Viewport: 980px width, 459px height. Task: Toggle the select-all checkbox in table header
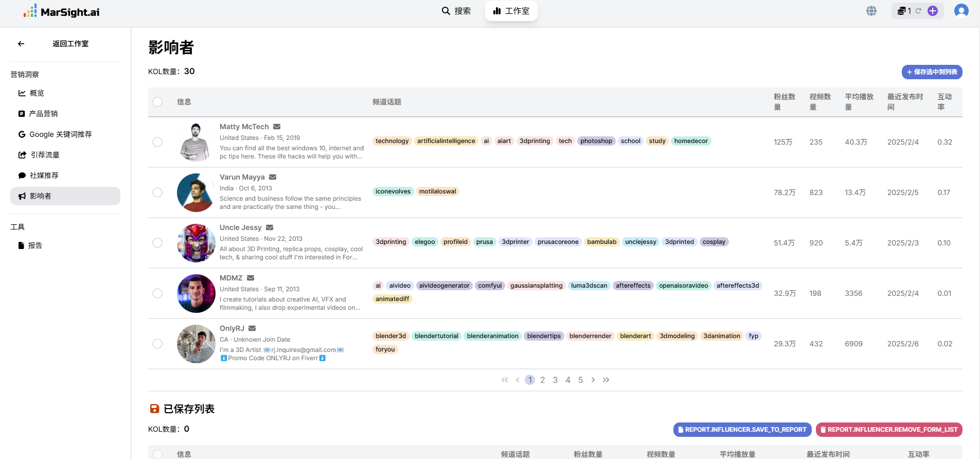click(x=157, y=102)
